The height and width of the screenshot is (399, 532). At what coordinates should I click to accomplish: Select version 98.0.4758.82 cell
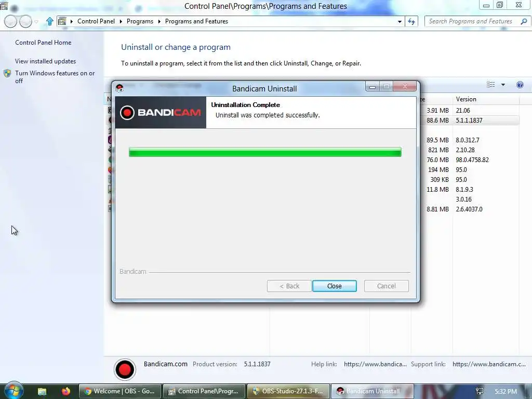(472, 160)
